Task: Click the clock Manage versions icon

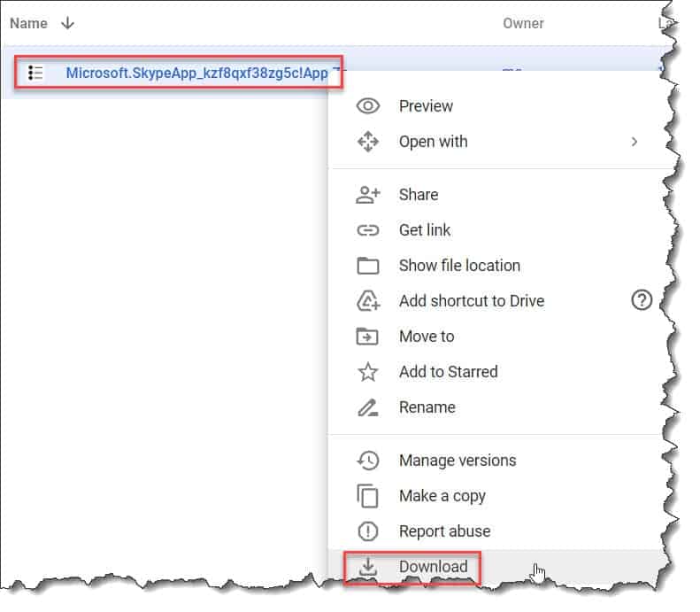Action: coord(368,461)
